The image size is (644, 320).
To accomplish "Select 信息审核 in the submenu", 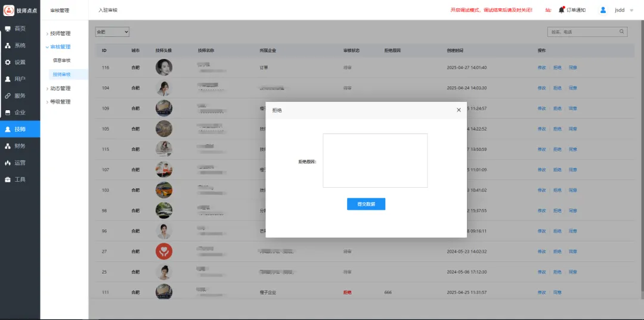I will (x=61, y=60).
